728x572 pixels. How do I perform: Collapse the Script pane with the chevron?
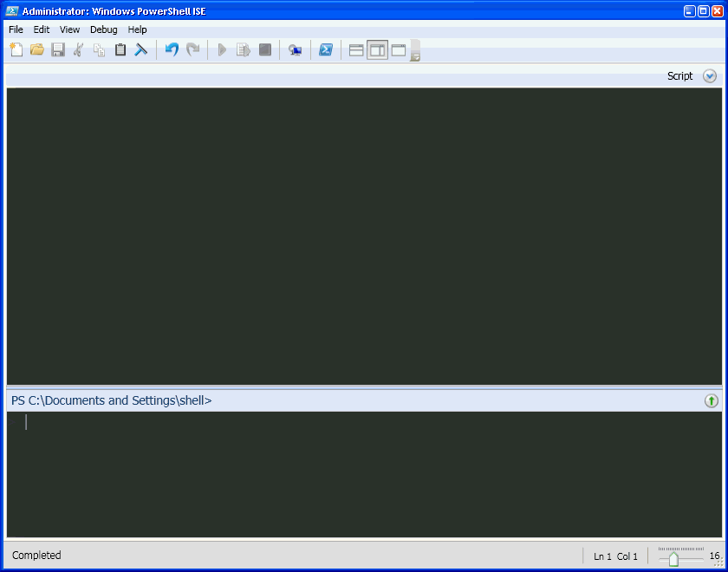click(x=710, y=76)
